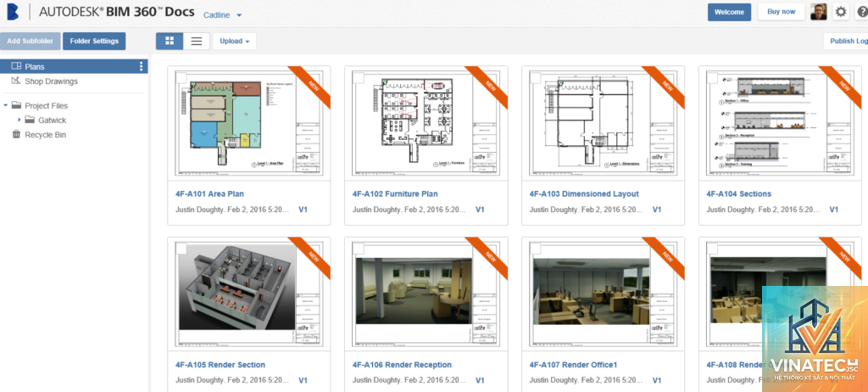The width and height of the screenshot is (868, 392).
Task: Select the Project Files label
Action: [x=47, y=105]
